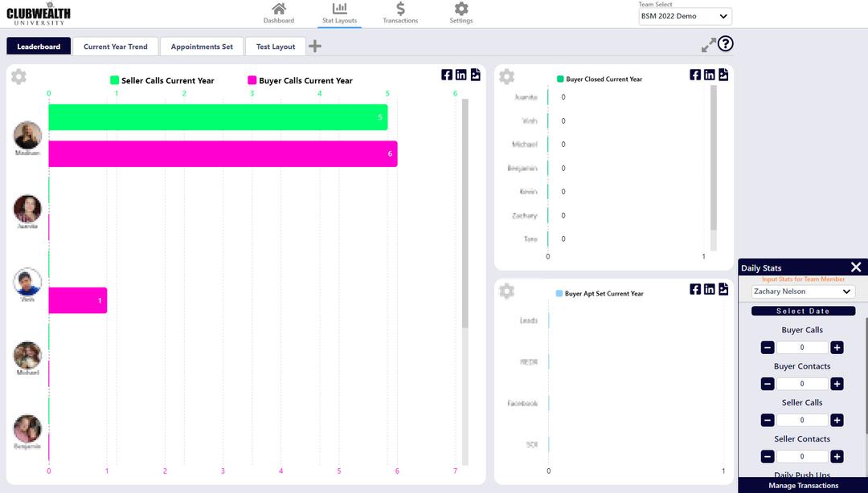
Task: Increase Buyer Contacts with the plus button
Action: [837, 384]
